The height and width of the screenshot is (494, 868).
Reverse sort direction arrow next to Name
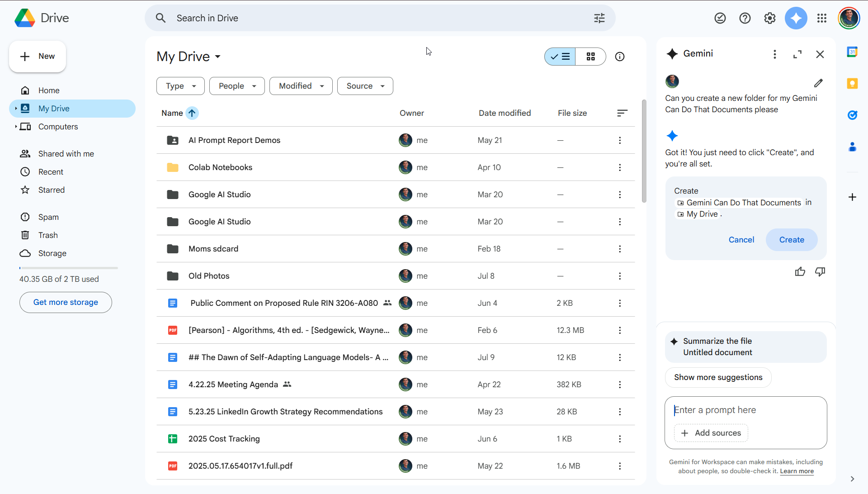[192, 113]
